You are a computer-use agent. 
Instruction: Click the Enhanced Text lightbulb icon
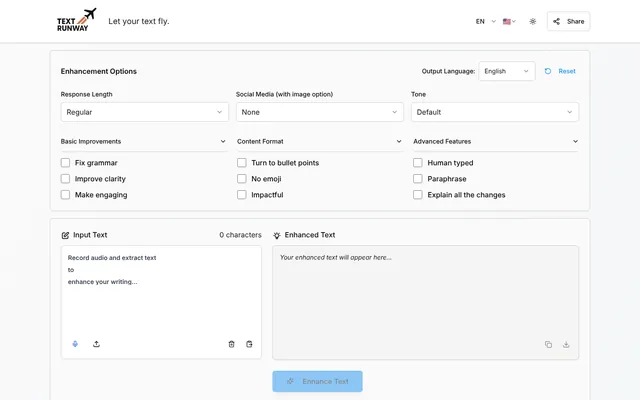tap(277, 235)
